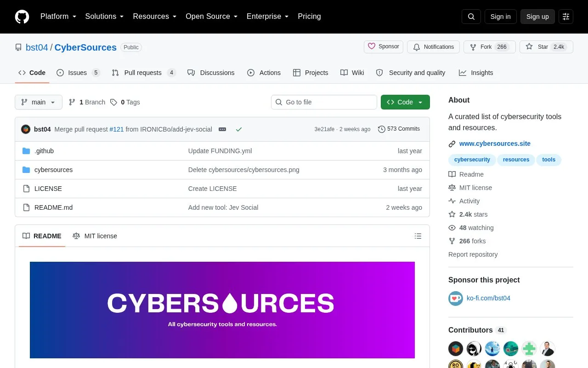
Task: Open the README outline list icon
Action: point(418,236)
